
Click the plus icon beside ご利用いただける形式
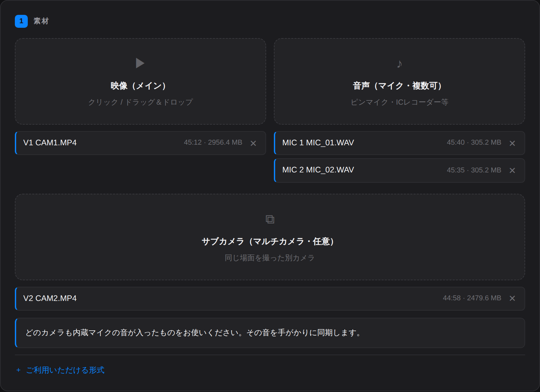pyautogui.click(x=18, y=370)
